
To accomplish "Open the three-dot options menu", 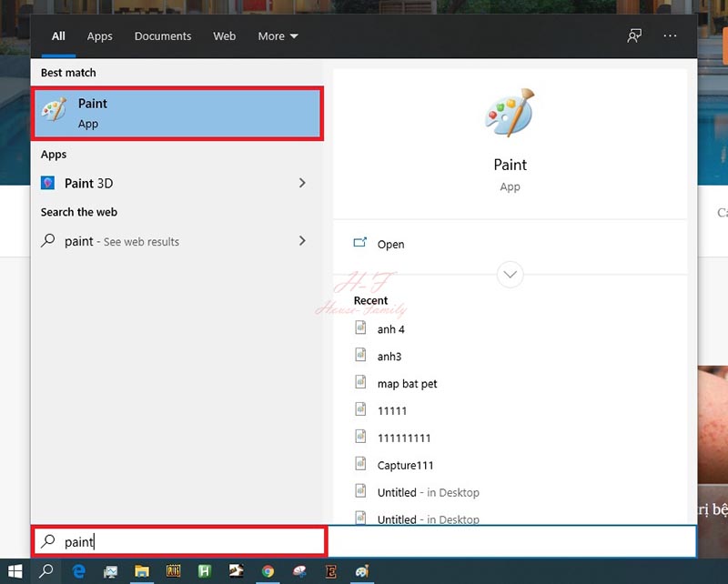I will pos(670,35).
